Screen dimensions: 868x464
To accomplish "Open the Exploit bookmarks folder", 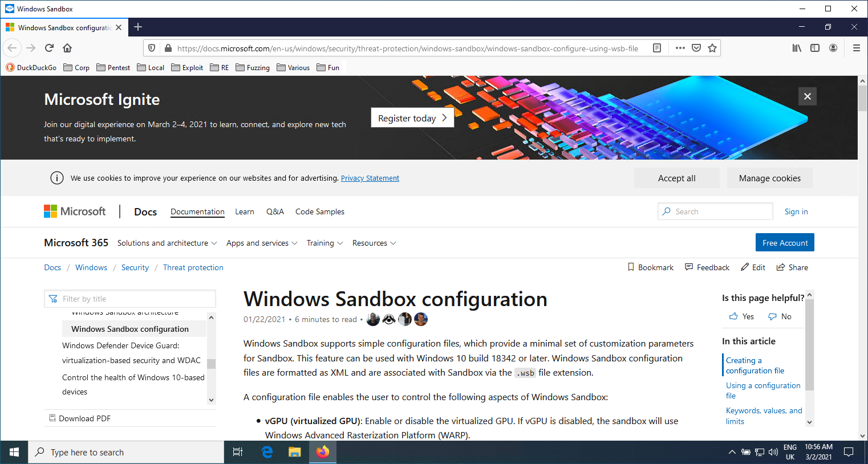I will tap(187, 67).
